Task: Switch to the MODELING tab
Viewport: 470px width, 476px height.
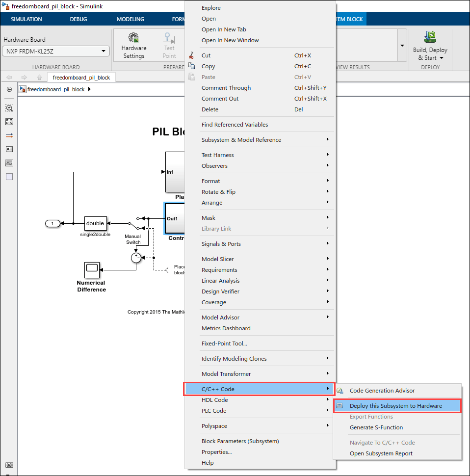Action: [131, 19]
